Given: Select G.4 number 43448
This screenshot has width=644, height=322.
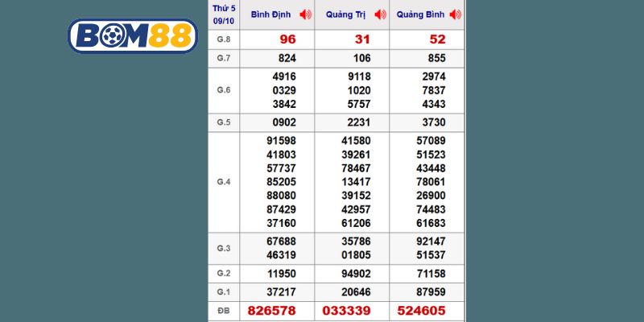Looking at the screenshot, I should [431, 168].
